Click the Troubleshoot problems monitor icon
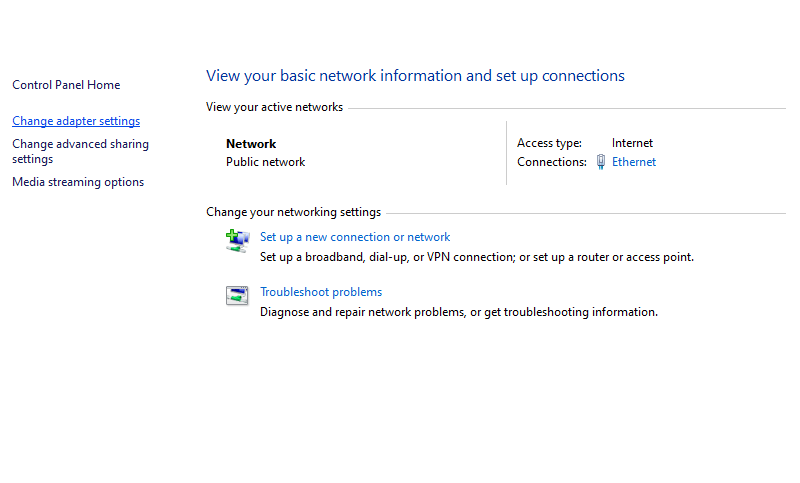The height and width of the screenshot is (483, 800). point(237,295)
